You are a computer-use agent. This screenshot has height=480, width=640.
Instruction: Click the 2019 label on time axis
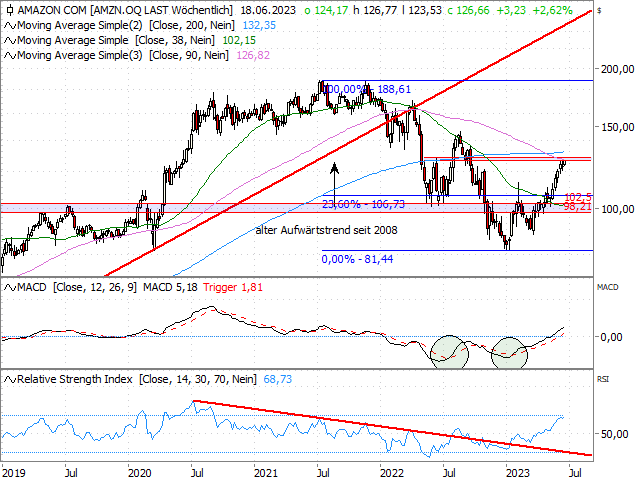[14, 473]
